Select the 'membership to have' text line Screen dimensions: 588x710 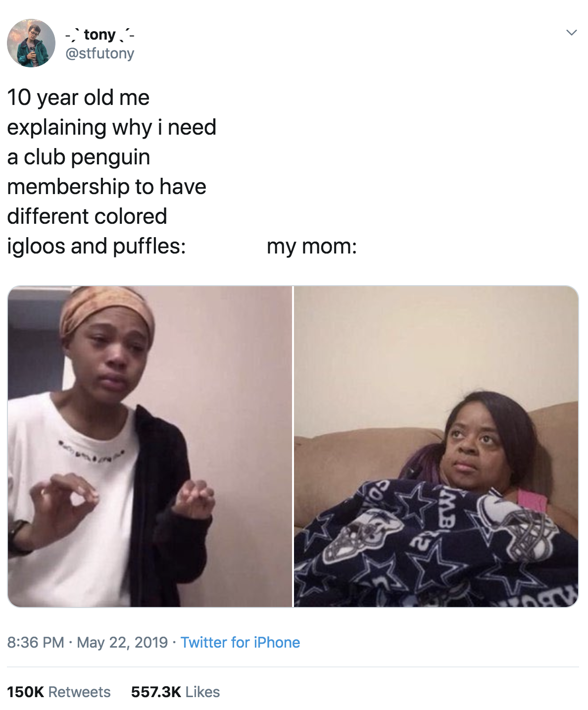tap(106, 187)
